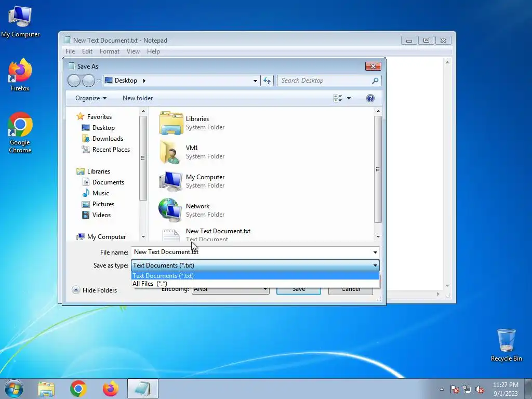The height and width of the screenshot is (399, 532).
Task: Open the Notepad Format menu
Action: (110, 51)
